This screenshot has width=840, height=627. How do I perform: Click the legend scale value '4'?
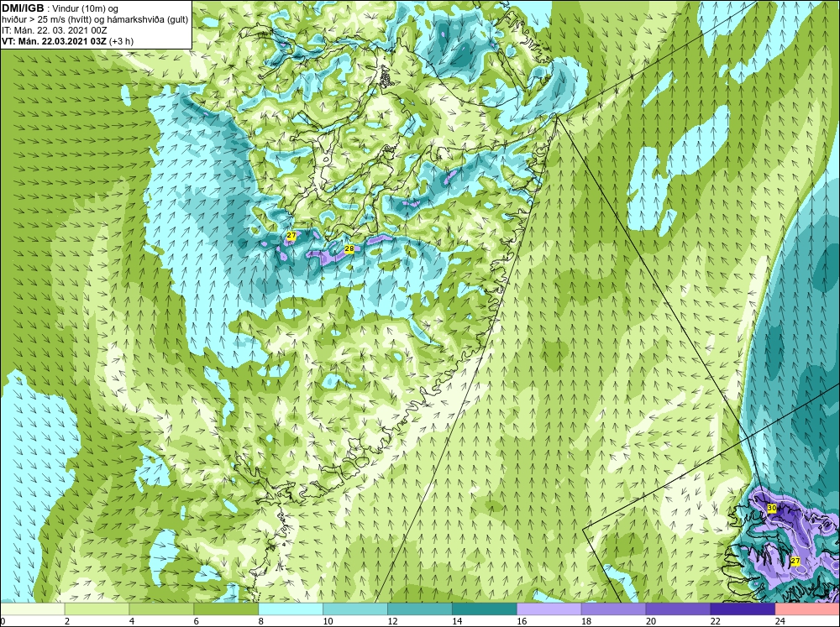click(132, 621)
